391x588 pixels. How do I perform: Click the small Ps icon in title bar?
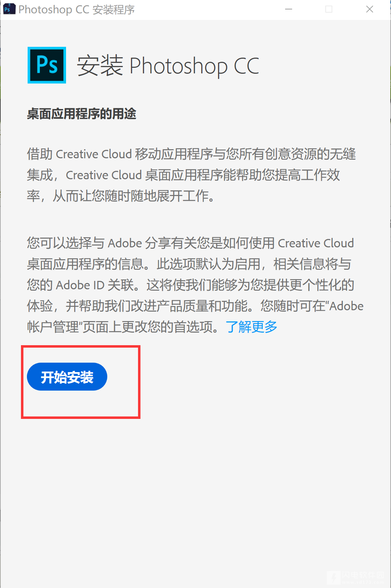[x=8, y=9]
